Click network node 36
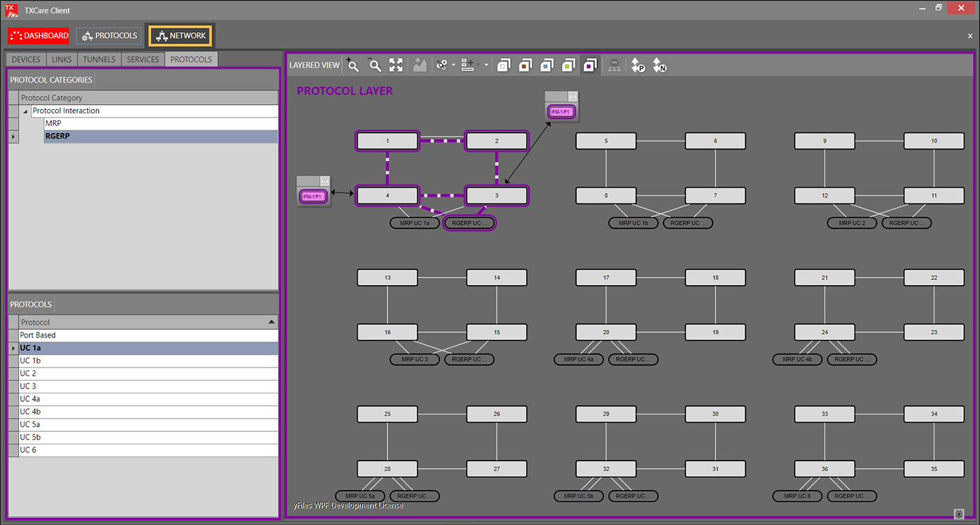The width and height of the screenshot is (980, 525). [x=825, y=469]
